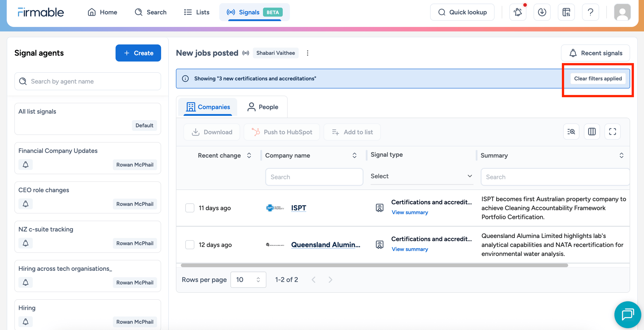This screenshot has height=330, width=644.
Task: Toggle fullscreen table view icon
Action: click(612, 131)
